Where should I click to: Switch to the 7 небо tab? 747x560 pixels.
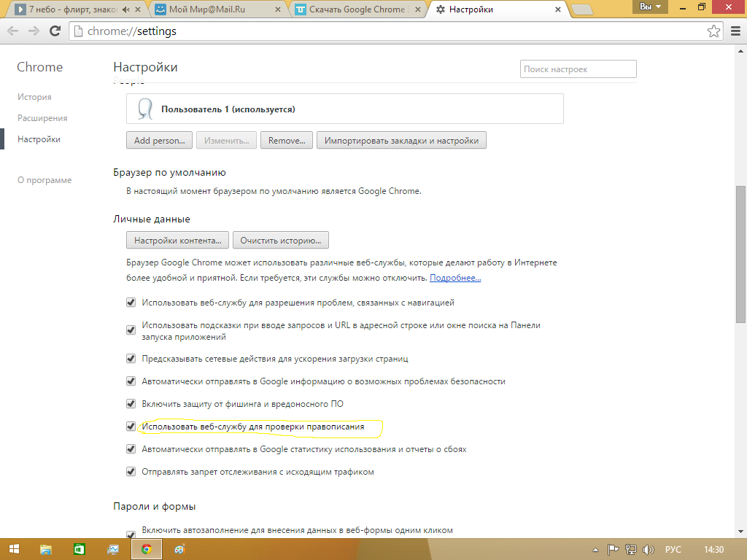(x=73, y=9)
